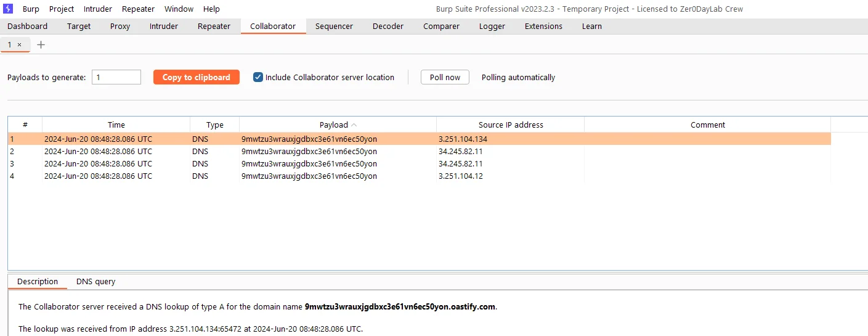Focus the Payloads to generate field
The width and height of the screenshot is (868, 336).
coord(116,77)
